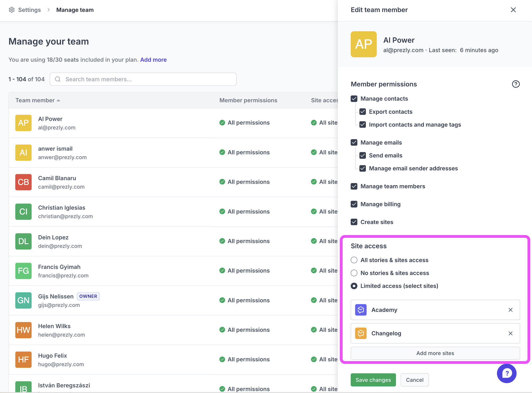Open Member permissions help question icon

[516, 84]
